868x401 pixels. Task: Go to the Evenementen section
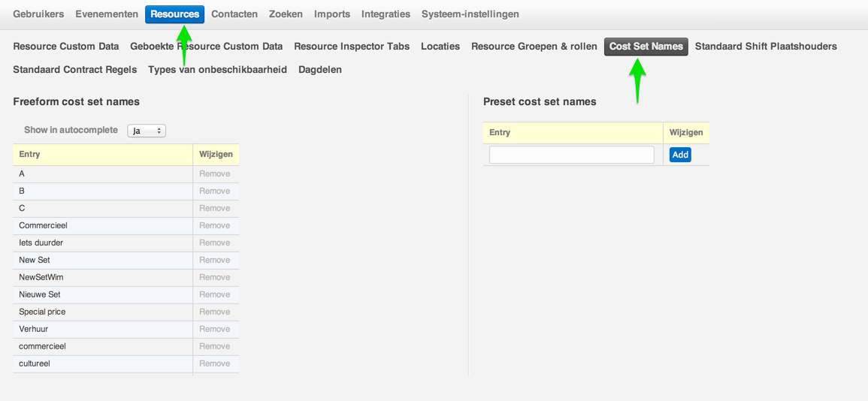click(107, 14)
